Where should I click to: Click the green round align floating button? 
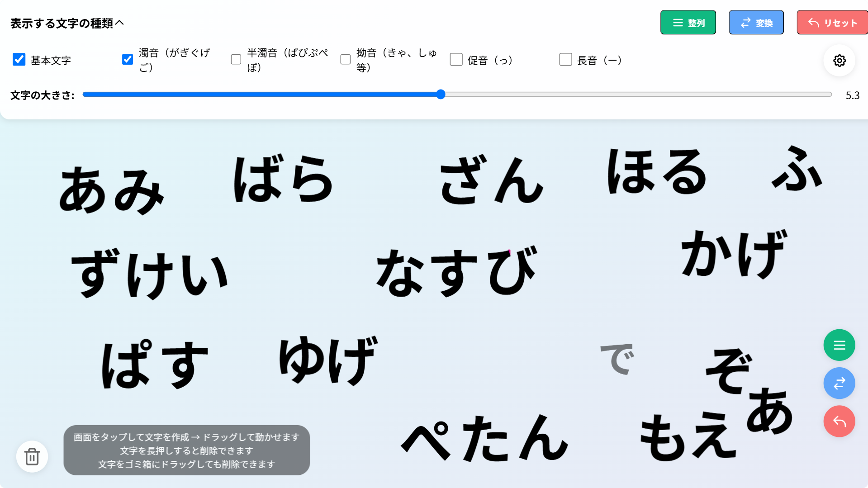pyautogui.click(x=839, y=345)
